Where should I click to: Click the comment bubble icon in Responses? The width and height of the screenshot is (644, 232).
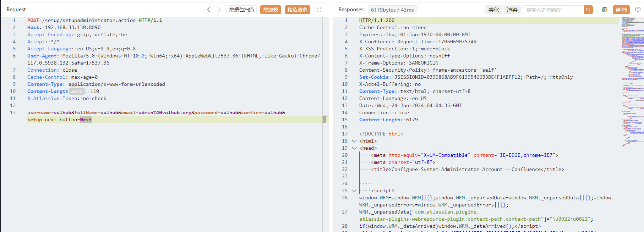[x=638, y=10]
